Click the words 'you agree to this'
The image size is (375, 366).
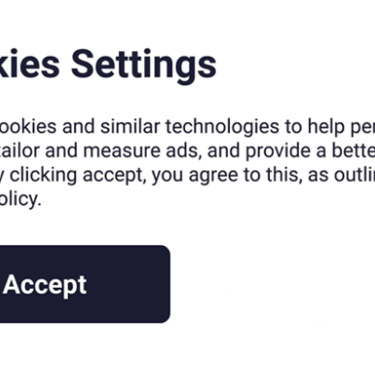click(227, 175)
